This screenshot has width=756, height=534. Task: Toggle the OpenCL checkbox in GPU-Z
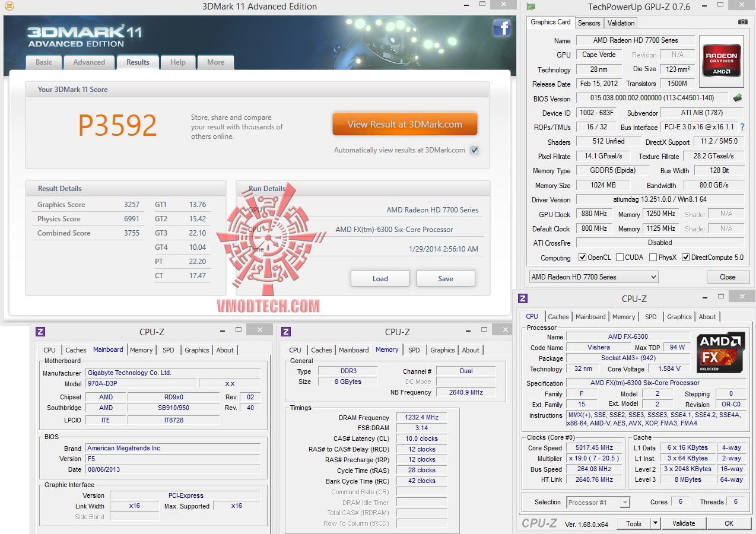point(583,258)
